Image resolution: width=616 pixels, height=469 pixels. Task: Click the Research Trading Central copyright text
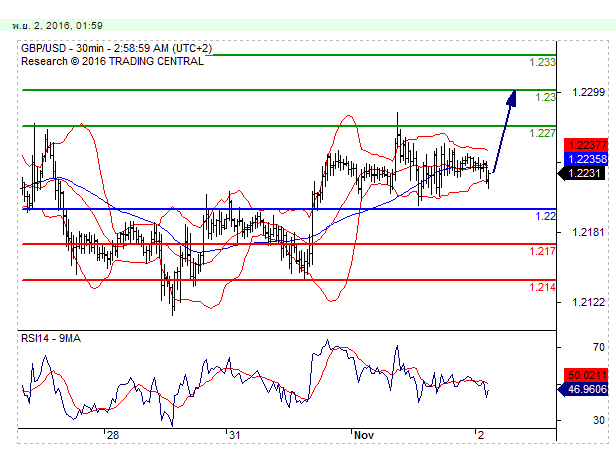click(112, 61)
